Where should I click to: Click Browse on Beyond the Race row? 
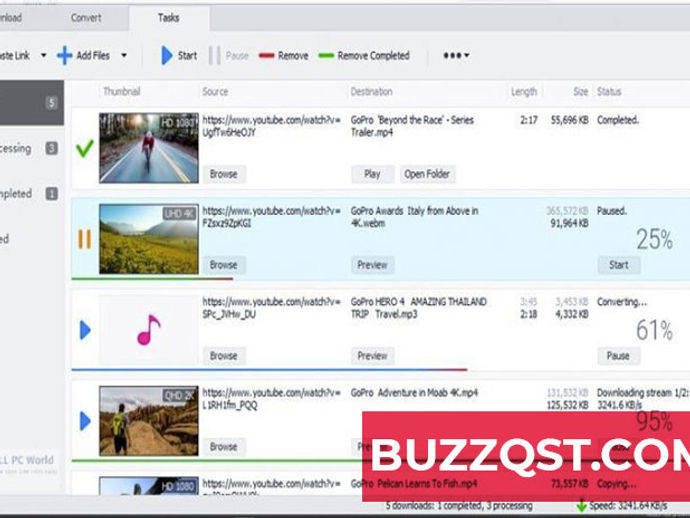tap(224, 174)
